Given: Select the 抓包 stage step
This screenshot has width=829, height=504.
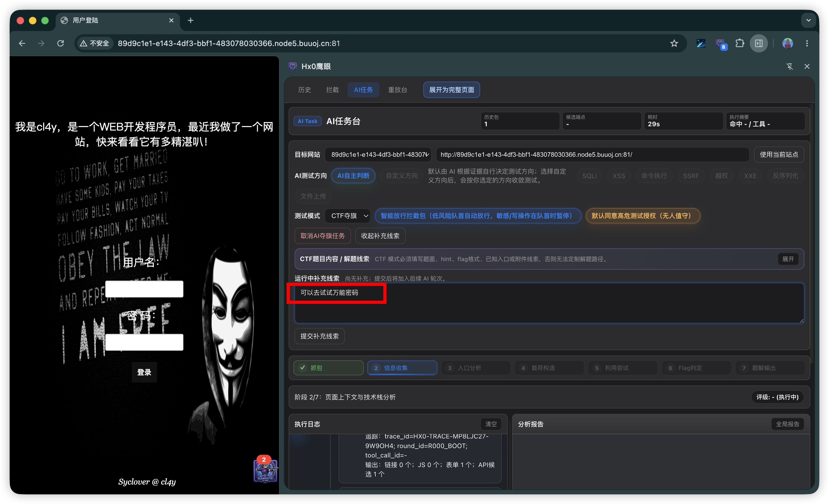Looking at the screenshot, I should [x=329, y=368].
